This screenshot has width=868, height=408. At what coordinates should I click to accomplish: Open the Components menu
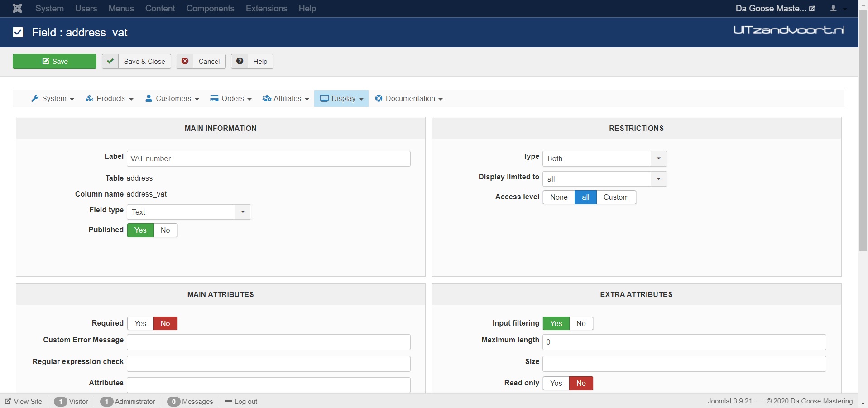point(210,8)
